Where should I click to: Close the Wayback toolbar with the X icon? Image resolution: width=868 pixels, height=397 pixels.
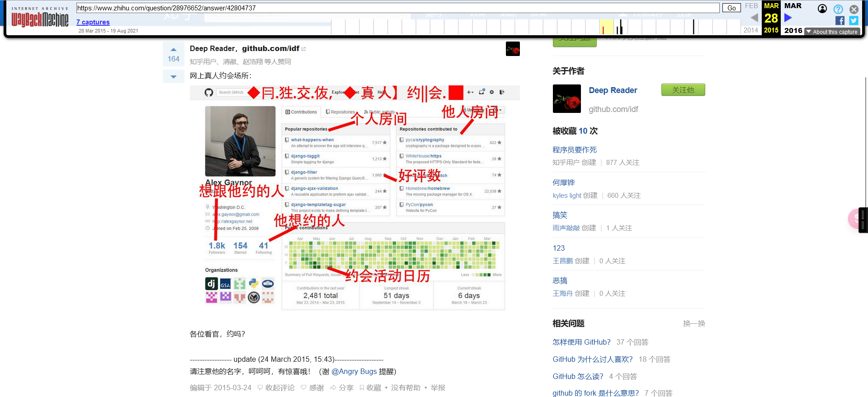[854, 9]
